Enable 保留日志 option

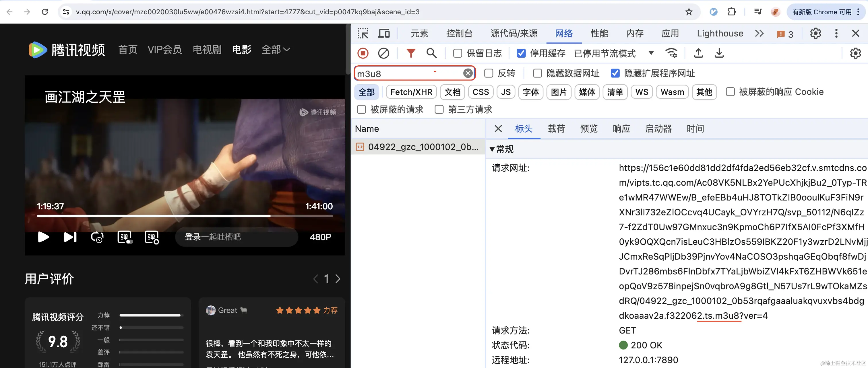click(457, 53)
